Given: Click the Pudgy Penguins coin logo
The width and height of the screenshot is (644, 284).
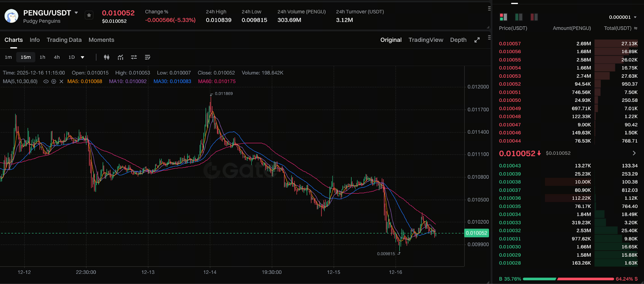Looking at the screenshot, I should [x=11, y=16].
